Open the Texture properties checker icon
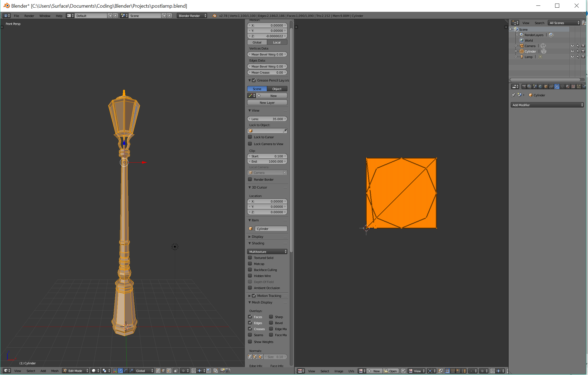Image resolution: width=588 pixels, height=375 pixels. pos(573,86)
